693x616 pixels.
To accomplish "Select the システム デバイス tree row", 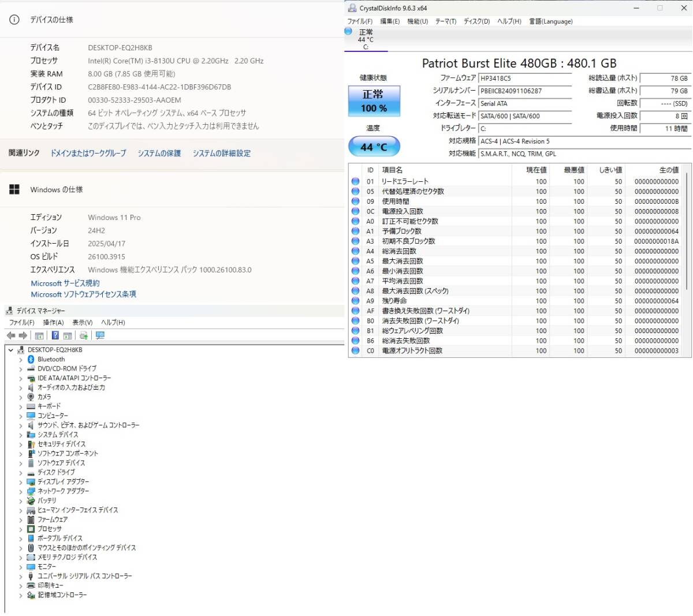I will [x=57, y=435].
